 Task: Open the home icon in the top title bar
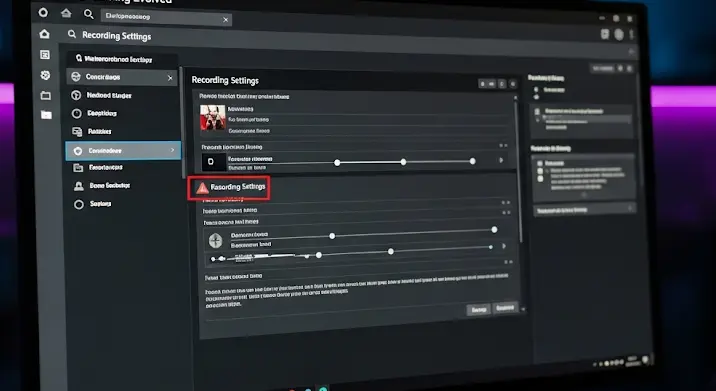66,13
